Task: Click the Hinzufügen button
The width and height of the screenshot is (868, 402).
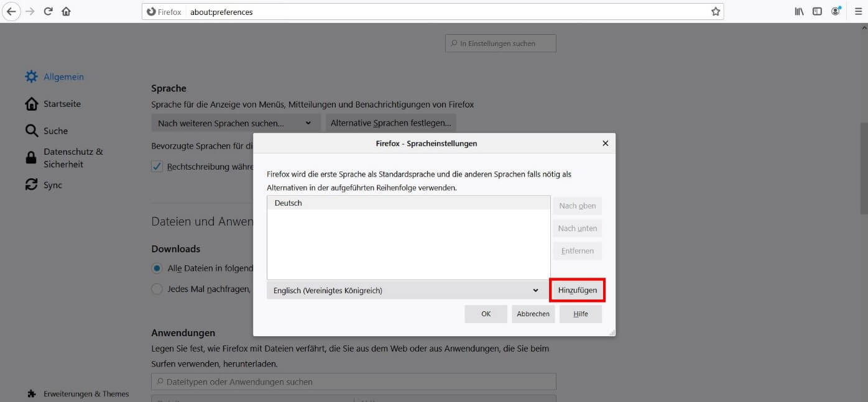Action: 578,290
